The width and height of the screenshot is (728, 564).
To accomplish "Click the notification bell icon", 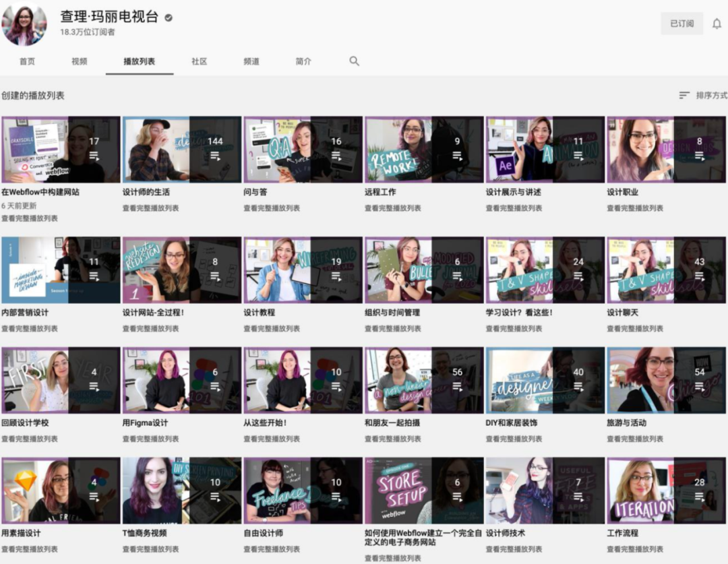I will click(717, 24).
